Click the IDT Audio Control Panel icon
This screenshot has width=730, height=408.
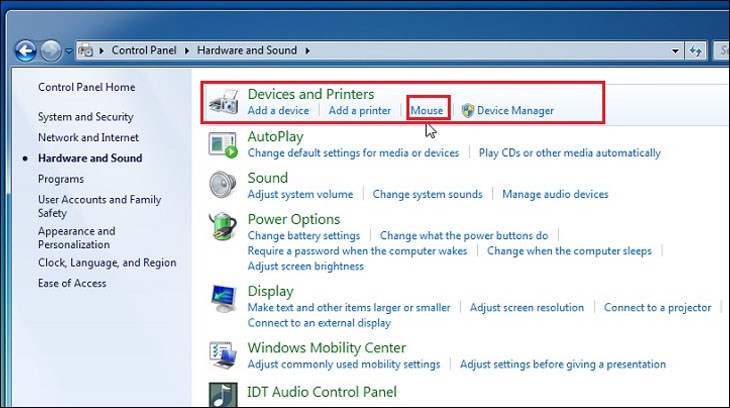(223, 394)
